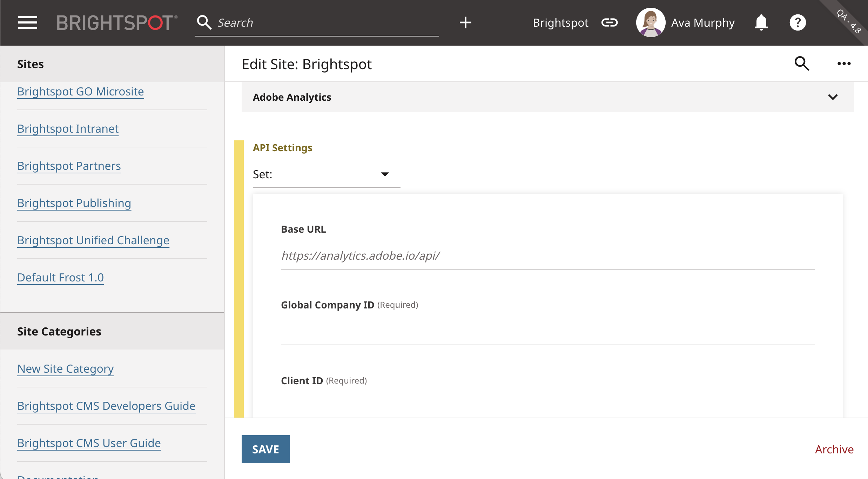Open the notifications bell
Viewport: 868px width, 479px height.
click(x=761, y=23)
